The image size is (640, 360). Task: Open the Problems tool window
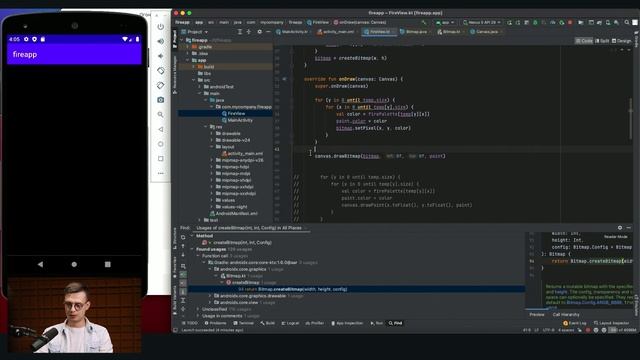coord(216,323)
